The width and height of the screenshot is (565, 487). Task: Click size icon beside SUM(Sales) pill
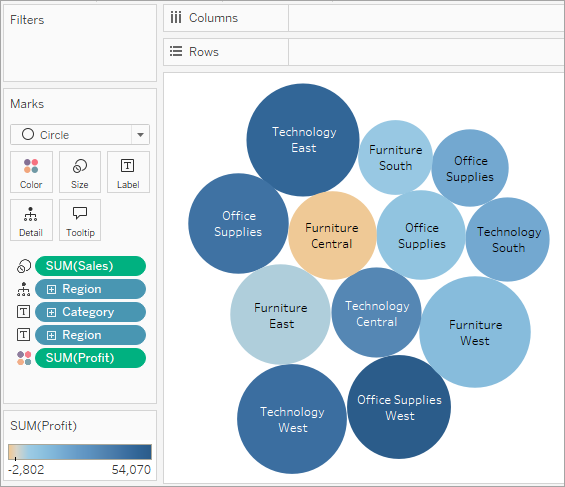tap(24, 266)
